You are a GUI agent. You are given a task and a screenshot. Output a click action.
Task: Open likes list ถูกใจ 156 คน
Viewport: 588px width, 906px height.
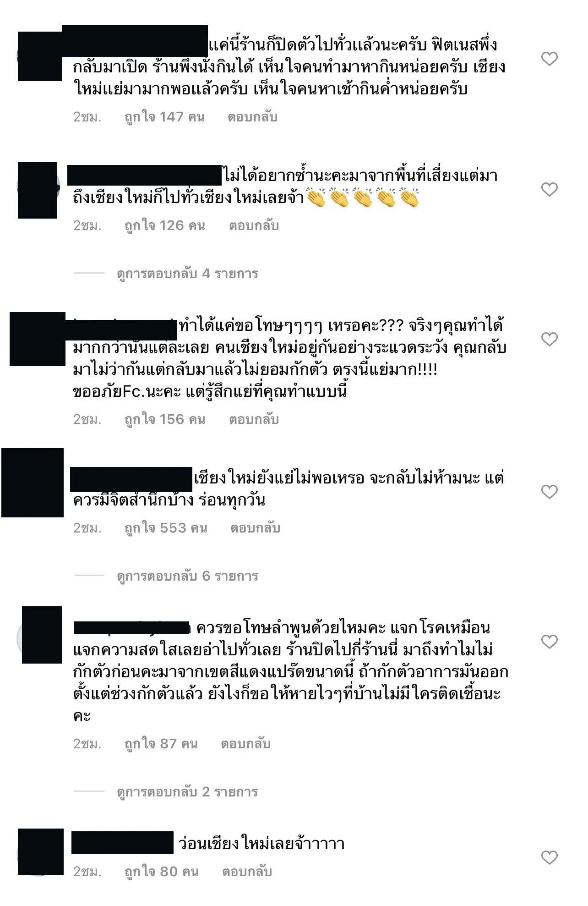tap(165, 420)
